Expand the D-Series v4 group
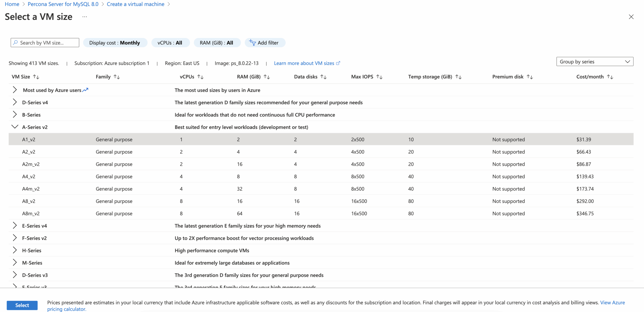The image size is (644, 312). coord(15,102)
